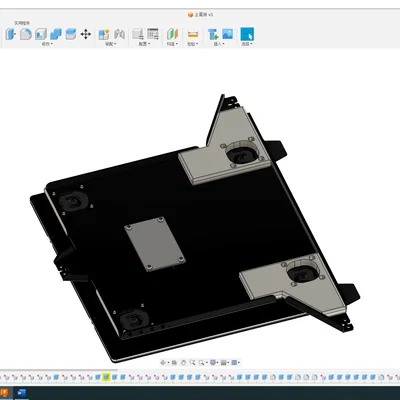
Task: Open the blue Word taskbar icon
Action: click(x=22, y=393)
